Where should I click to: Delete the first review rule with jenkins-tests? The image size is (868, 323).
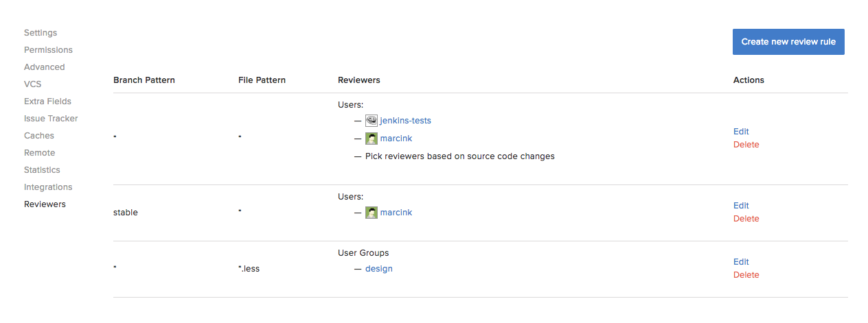click(x=746, y=145)
